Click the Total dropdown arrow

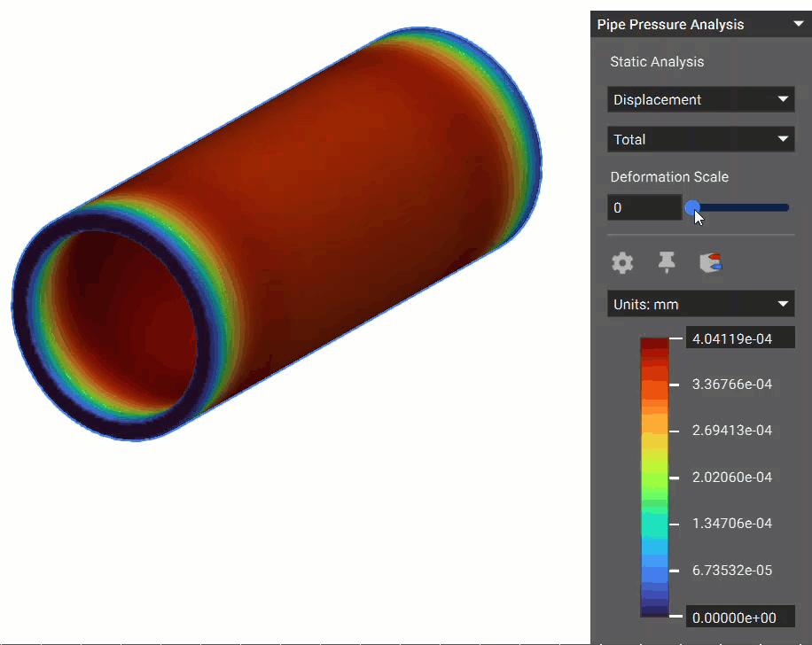[783, 139]
